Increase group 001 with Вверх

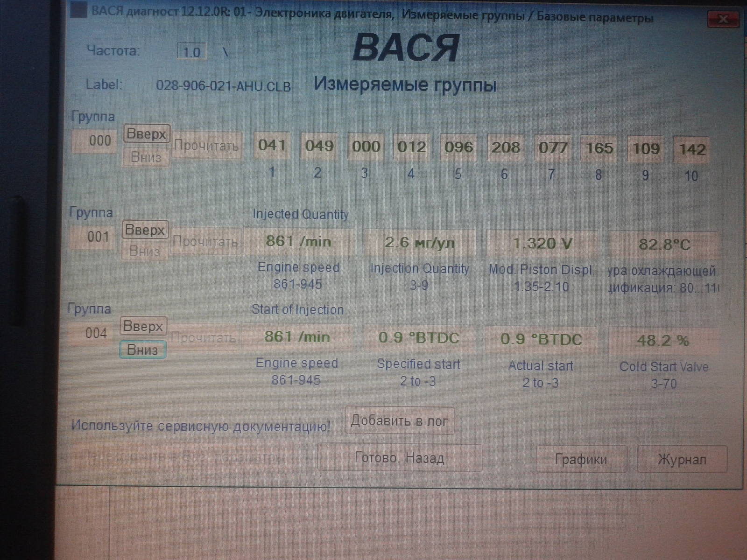point(145,230)
